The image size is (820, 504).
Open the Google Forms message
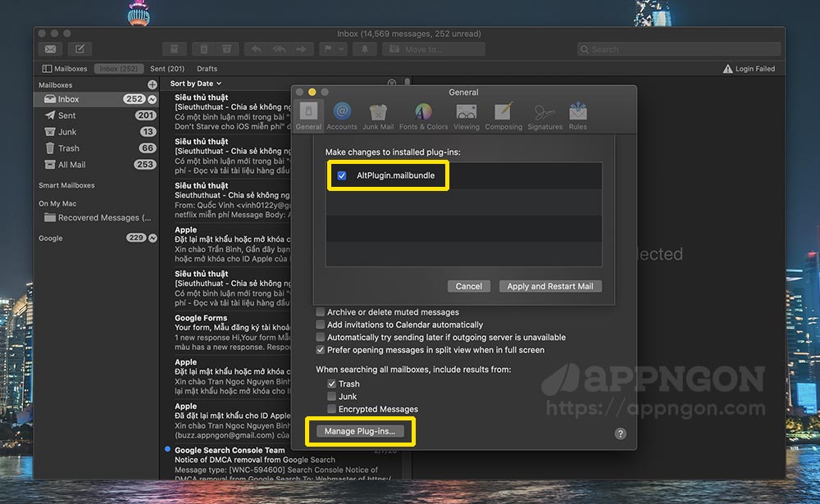[x=232, y=333]
